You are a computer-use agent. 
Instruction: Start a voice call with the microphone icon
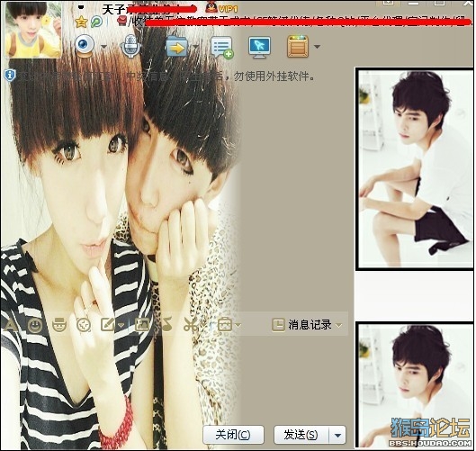[130, 46]
